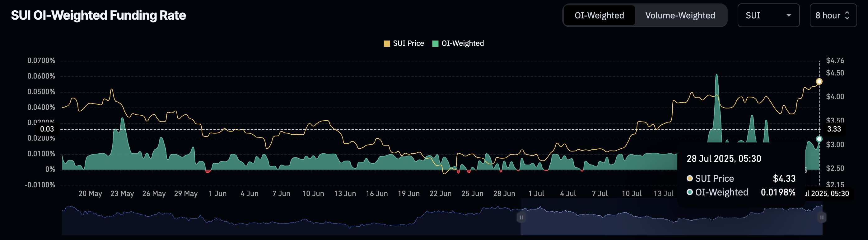Click the highlighted range selection in overview
This screenshot has height=240, width=868.
(671, 217)
